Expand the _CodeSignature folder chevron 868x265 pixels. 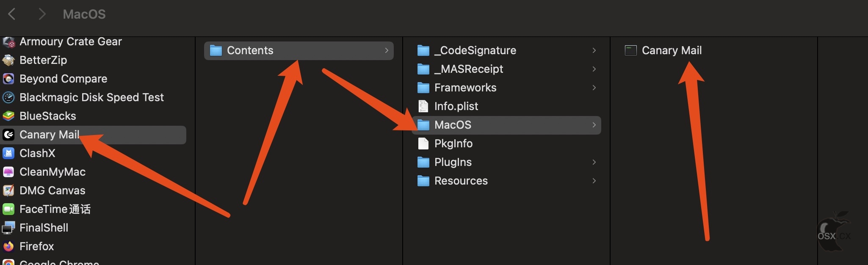(594, 50)
